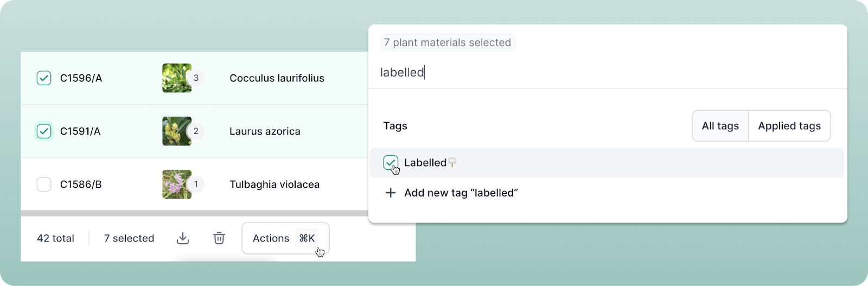
Task: Click the download icon in footer bar
Action: [183, 238]
